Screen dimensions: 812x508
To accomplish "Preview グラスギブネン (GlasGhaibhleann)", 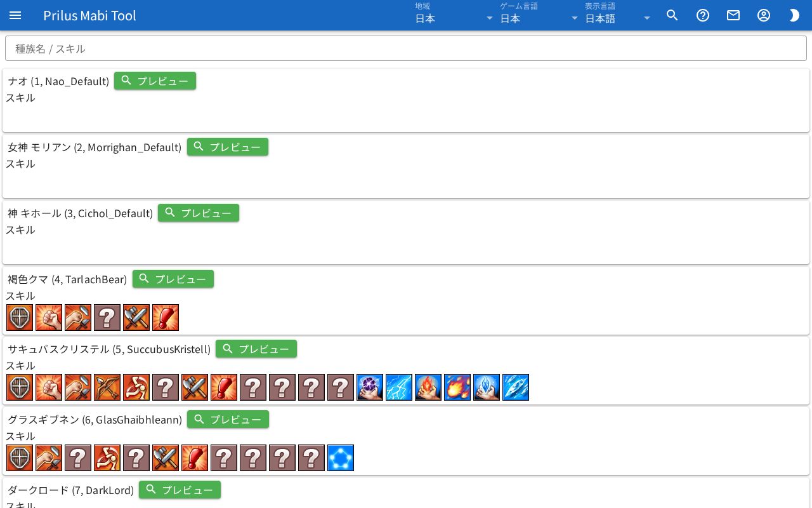I will click(228, 419).
